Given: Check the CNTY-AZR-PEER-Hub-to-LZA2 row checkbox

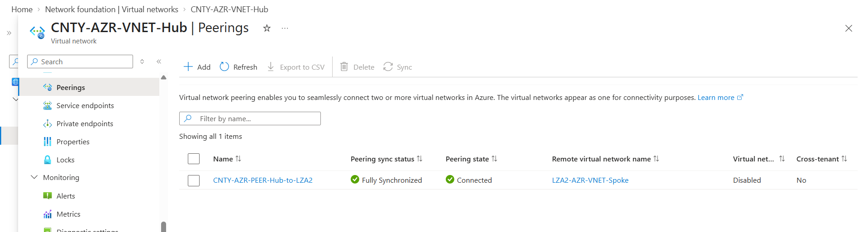Looking at the screenshot, I should pyautogui.click(x=194, y=180).
